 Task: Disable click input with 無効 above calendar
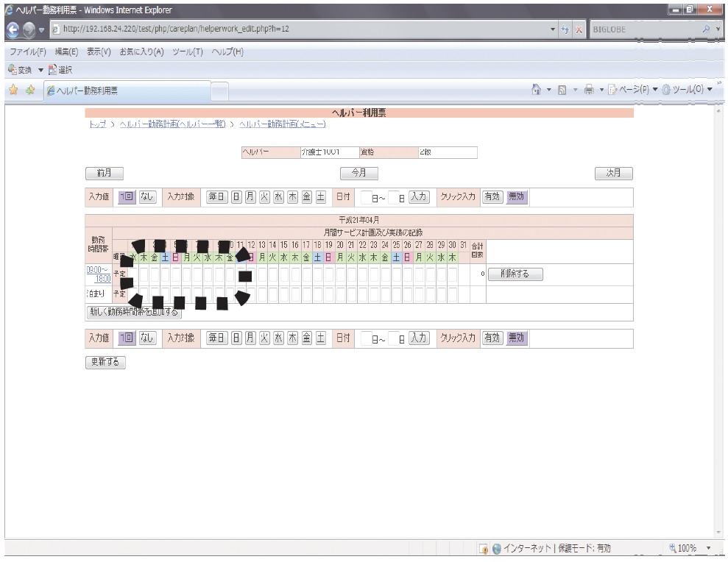click(516, 196)
